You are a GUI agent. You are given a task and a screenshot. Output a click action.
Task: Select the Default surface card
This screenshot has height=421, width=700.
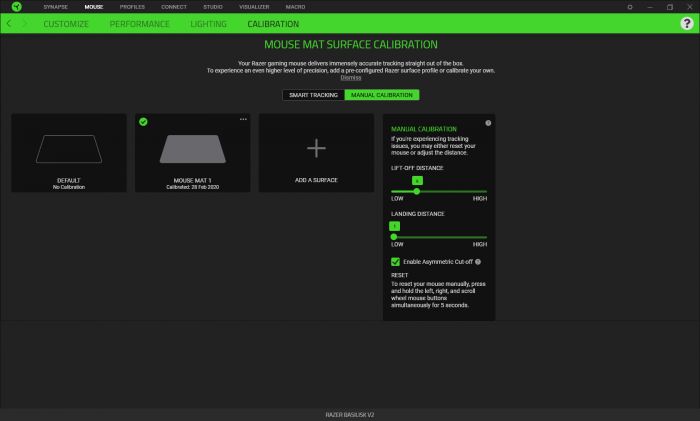[69, 153]
